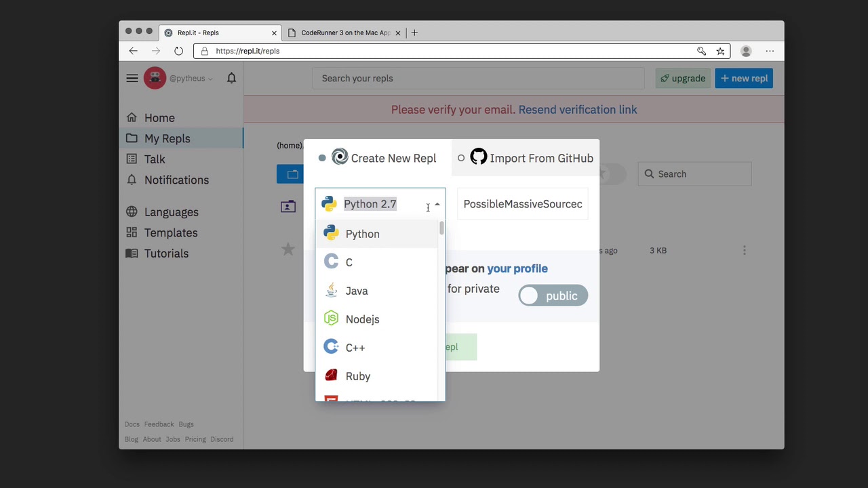Click the red pytheus avatar icon

tap(155, 78)
